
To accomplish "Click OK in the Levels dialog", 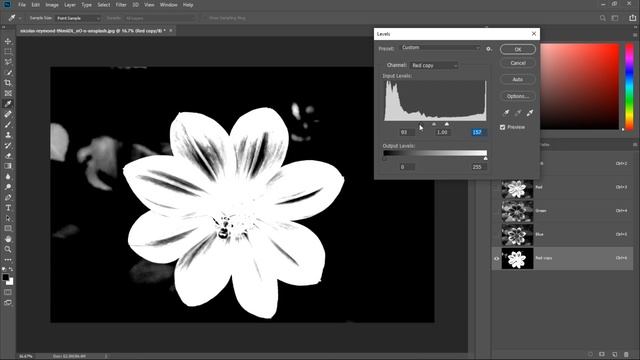I will [x=518, y=49].
